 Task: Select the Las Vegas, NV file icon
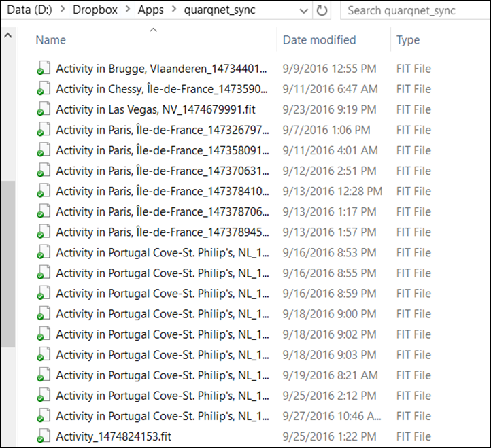pyautogui.click(x=43, y=109)
